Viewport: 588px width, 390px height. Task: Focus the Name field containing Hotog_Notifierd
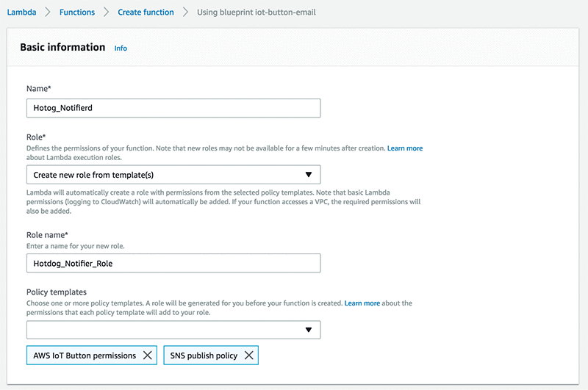[x=173, y=108]
